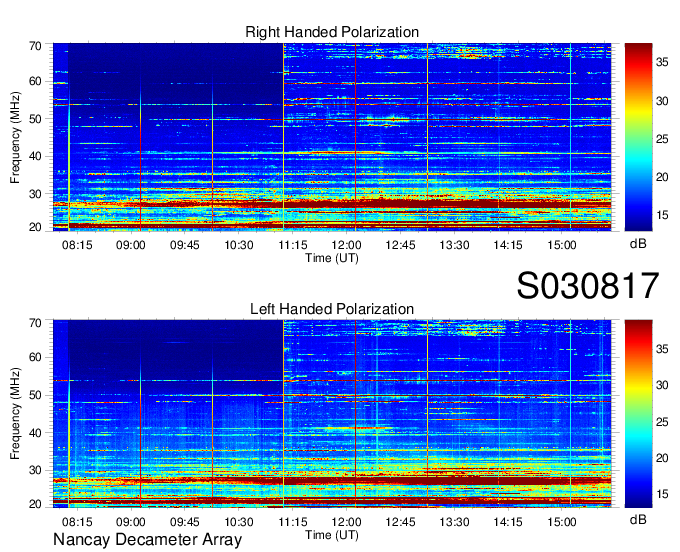680x552 pixels.
Task: Click the 15 value on bottom color bar
Action: point(662,494)
